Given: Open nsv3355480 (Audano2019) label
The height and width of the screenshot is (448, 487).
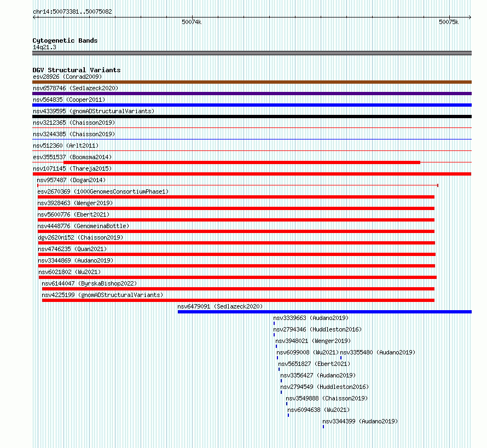Looking at the screenshot, I should click(378, 352).
